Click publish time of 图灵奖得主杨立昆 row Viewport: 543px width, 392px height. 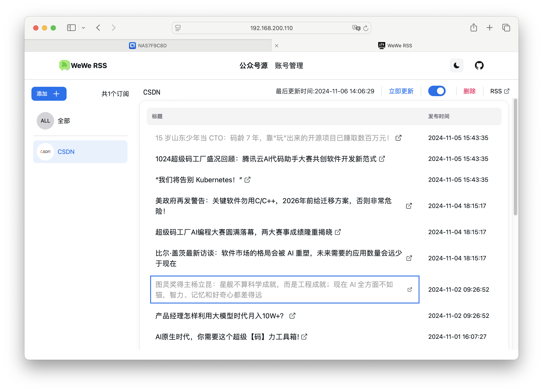pyautogui.click(x=459, y=290)
